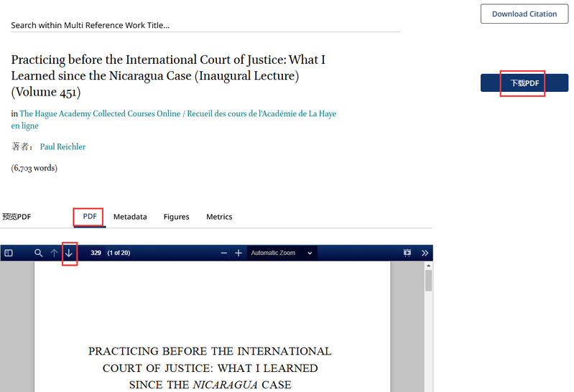574x392 pixels.
Task: Zoom in with the plus icon
Action: (x=239, y=253)
